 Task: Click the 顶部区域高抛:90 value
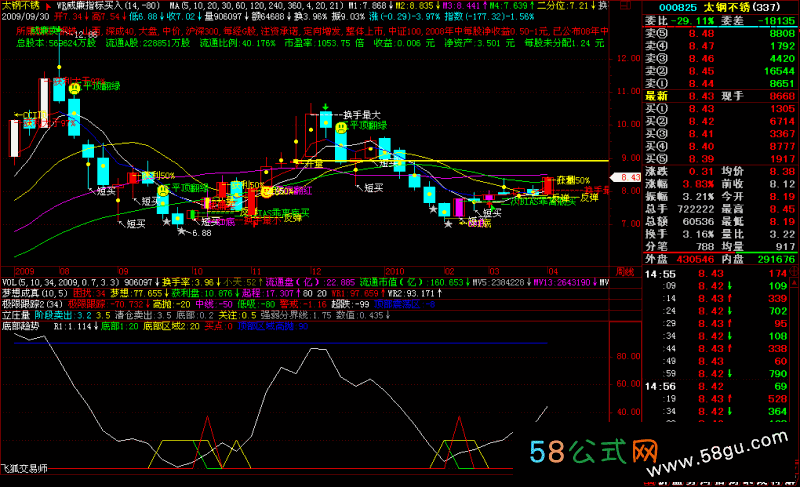(273, 326)
